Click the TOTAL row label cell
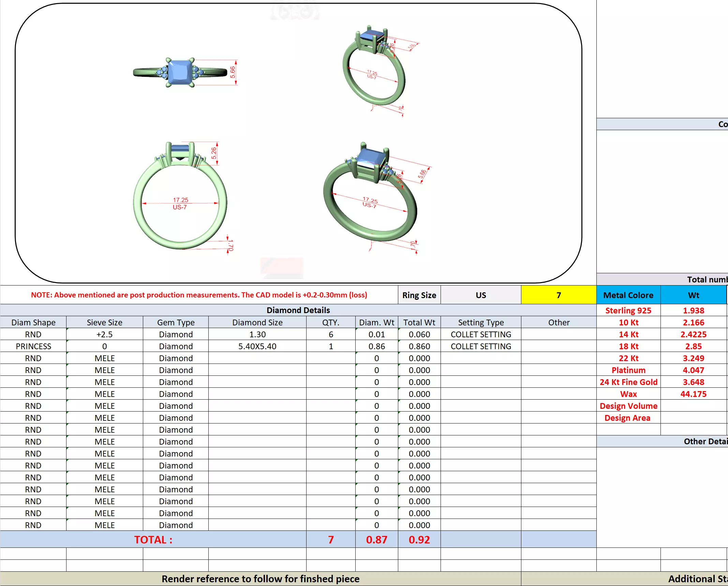 [153, 540]
